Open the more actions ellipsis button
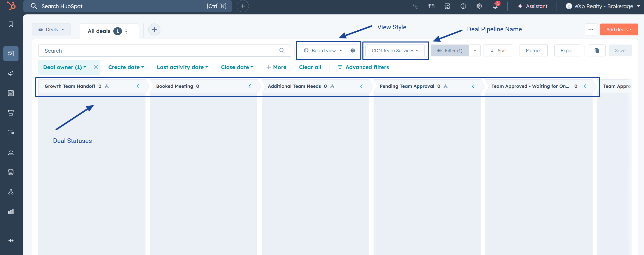644x255 pixels. click(x=591, y=30)
